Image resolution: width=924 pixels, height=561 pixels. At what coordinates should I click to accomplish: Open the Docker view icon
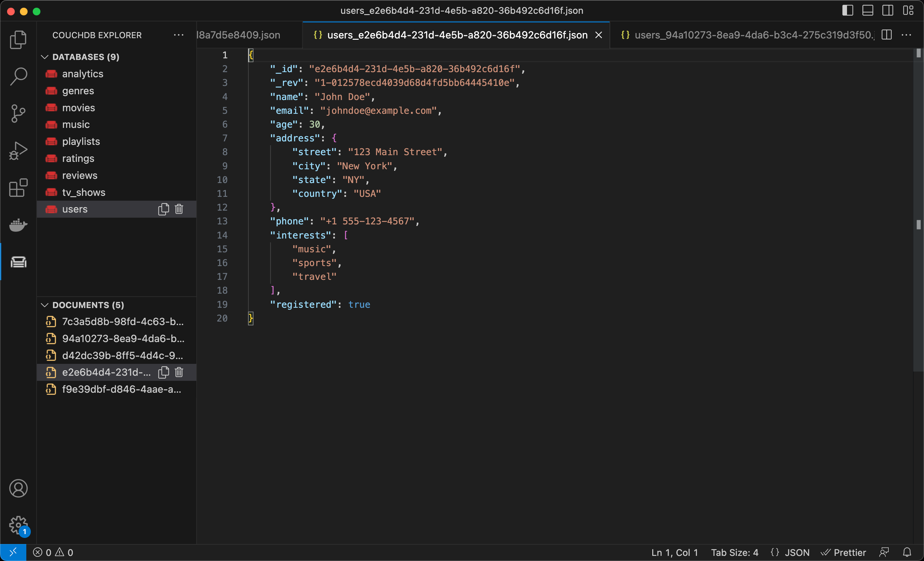tap(18, 224)
